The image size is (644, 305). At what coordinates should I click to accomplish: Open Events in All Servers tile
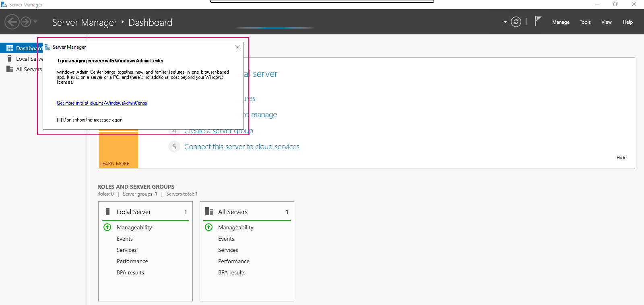tap(226, 239)
